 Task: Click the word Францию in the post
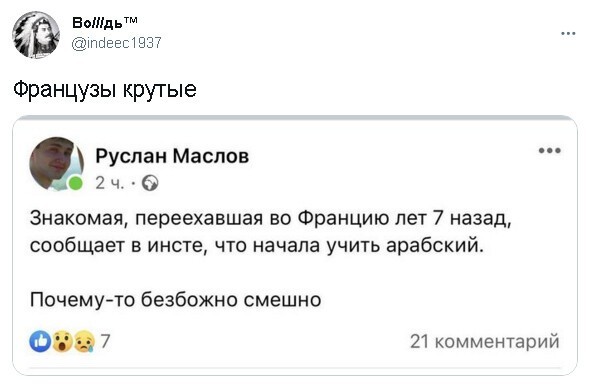[x=342, y=219]
